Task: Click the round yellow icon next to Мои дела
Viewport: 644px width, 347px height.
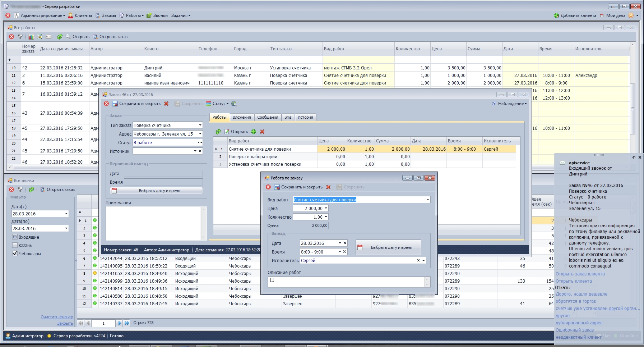Action: coord(631,15)
